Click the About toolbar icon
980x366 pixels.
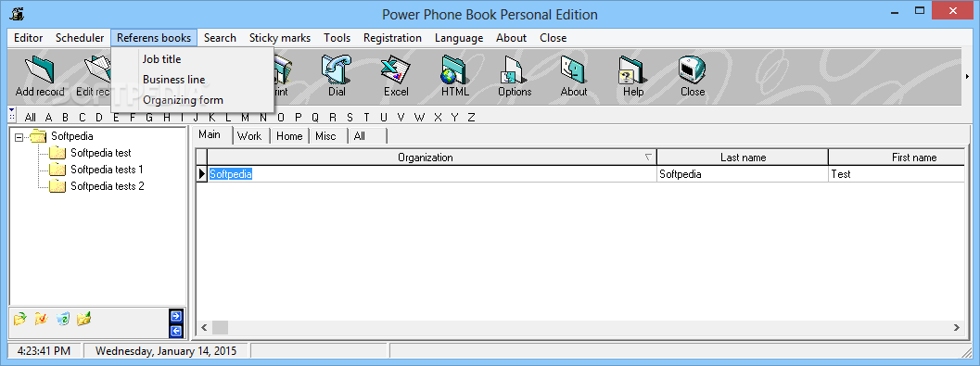pyautogui.click(x=574, y=69)
